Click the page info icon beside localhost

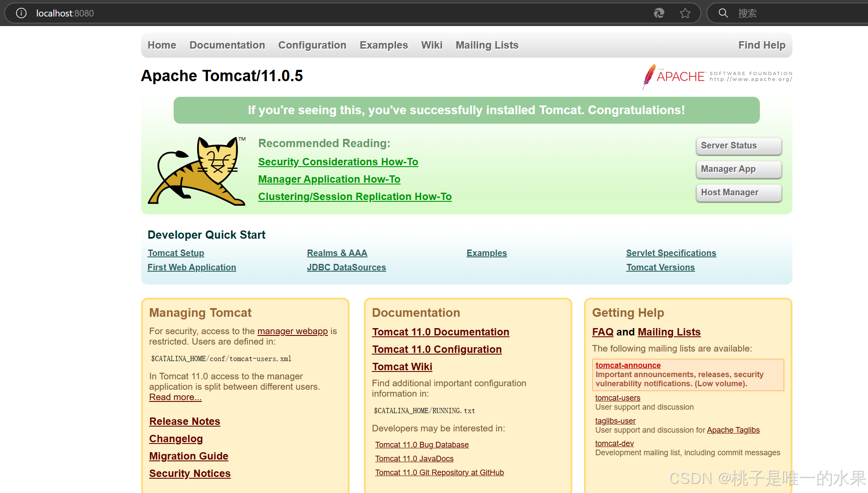(20, 13)
